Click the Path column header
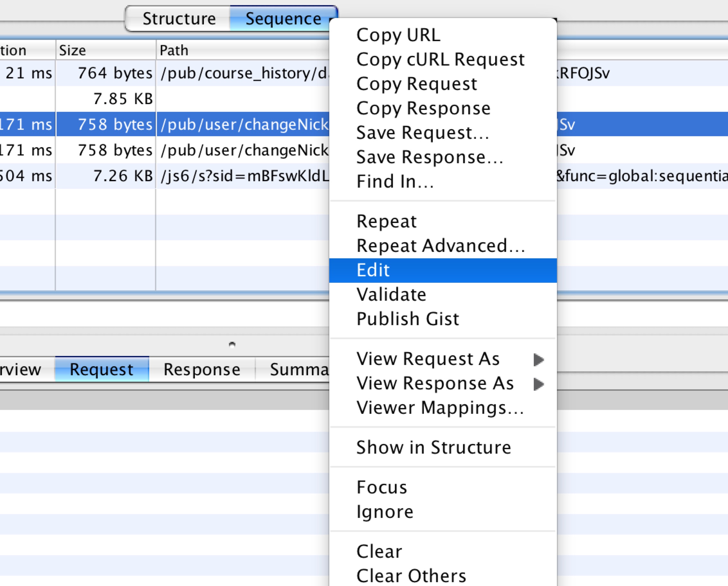 [174, 50]
